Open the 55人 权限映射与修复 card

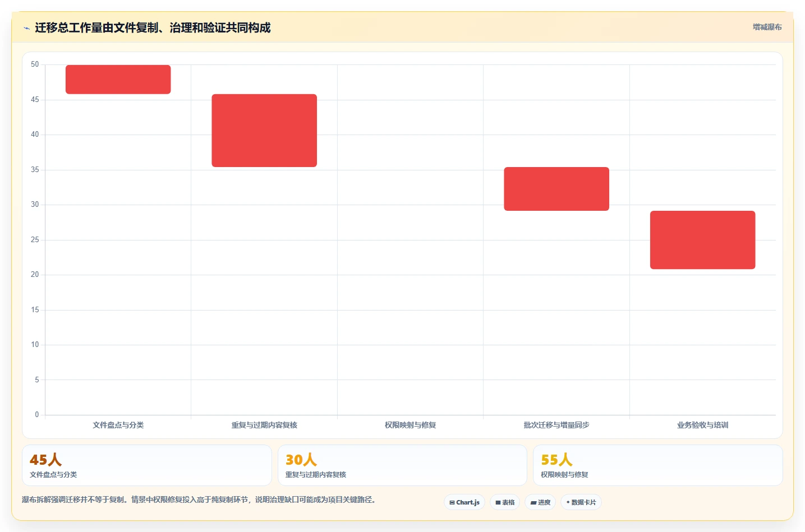(x=658, y=465)
